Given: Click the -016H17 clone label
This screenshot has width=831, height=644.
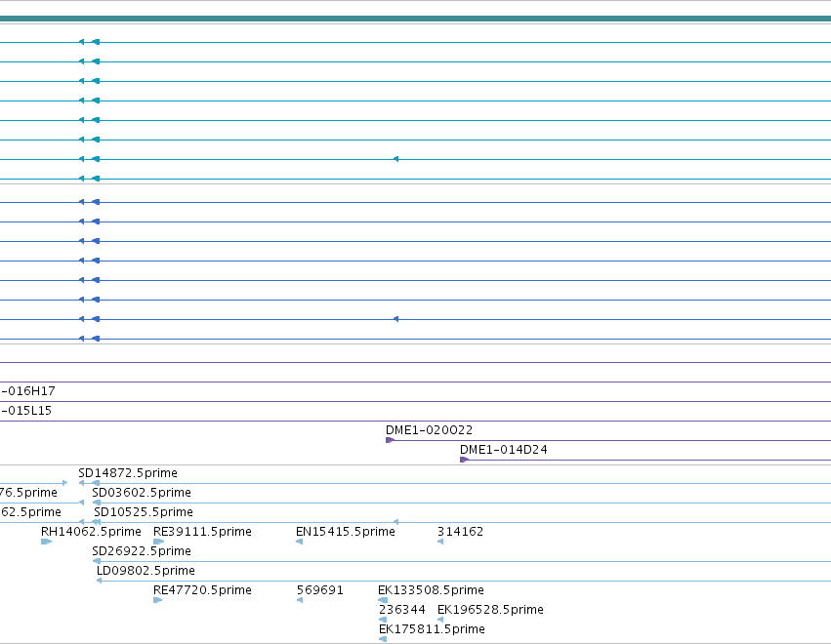Looking at the screenshot, I should coord(28,391).
